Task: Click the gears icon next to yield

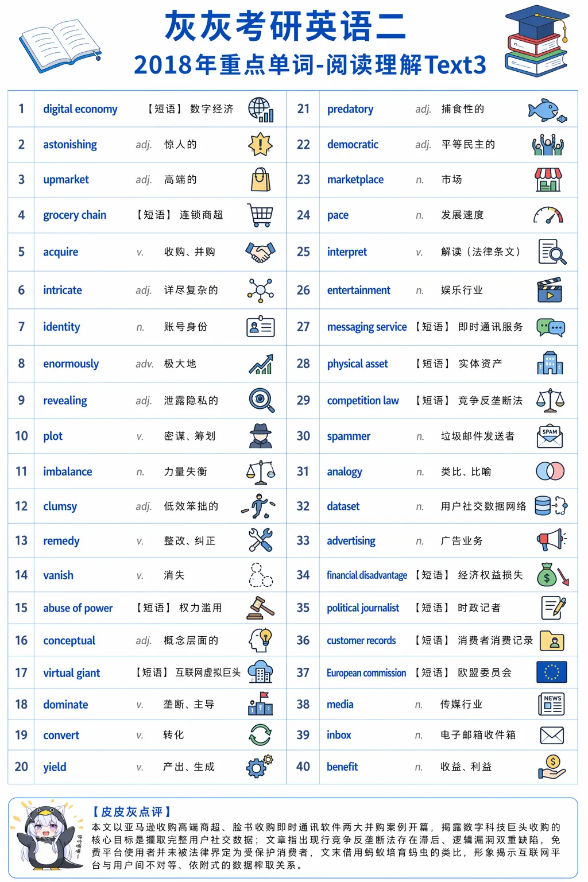Action: (x=260, y=767)
